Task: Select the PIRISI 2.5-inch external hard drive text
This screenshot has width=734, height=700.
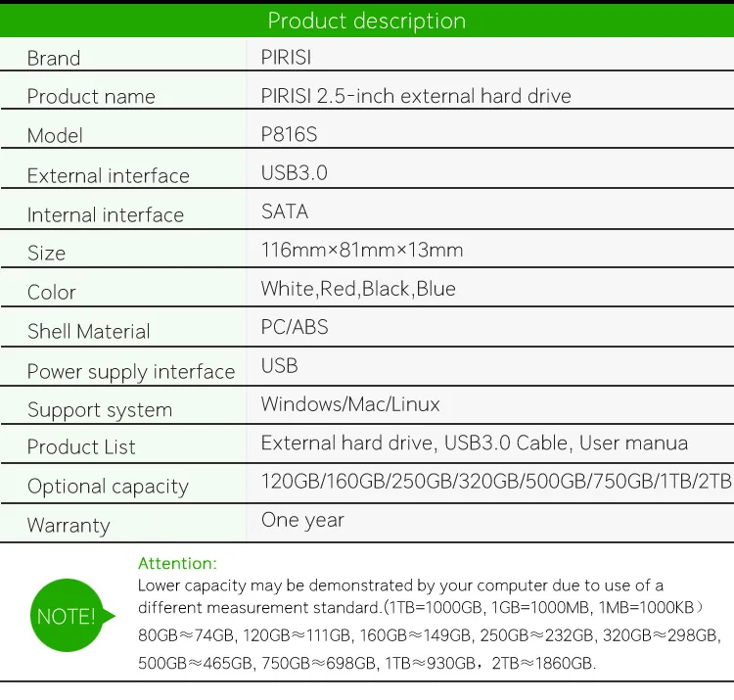Action: [x=416, y=96]
